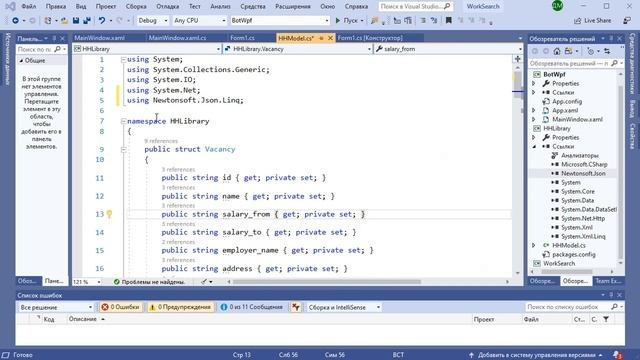Expand the MainWindow.xaml tree node
Screen dimensions: 640x360
coord(533,120)
